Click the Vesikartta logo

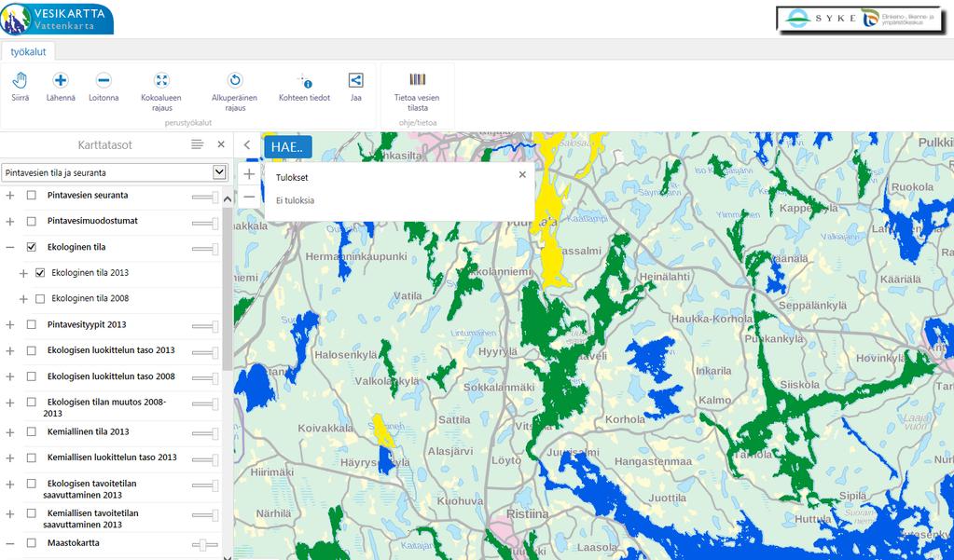pyautogui.click(x=57, y=19)
